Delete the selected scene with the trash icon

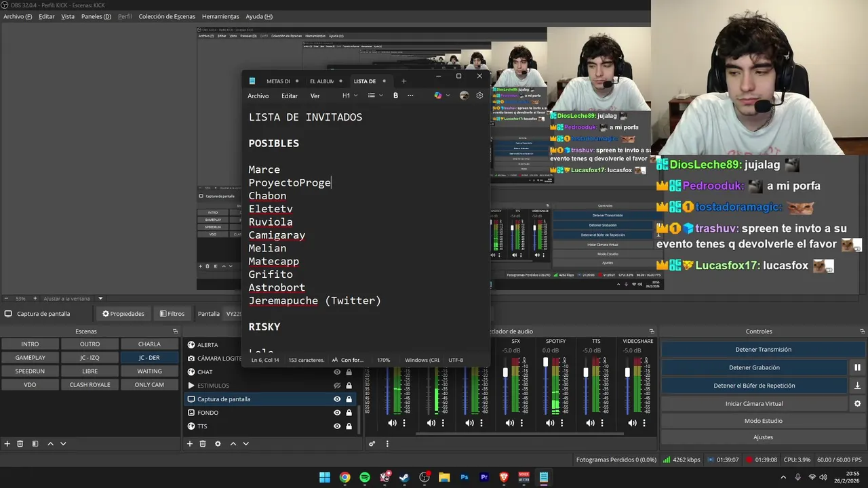click(x=20, y=444)
